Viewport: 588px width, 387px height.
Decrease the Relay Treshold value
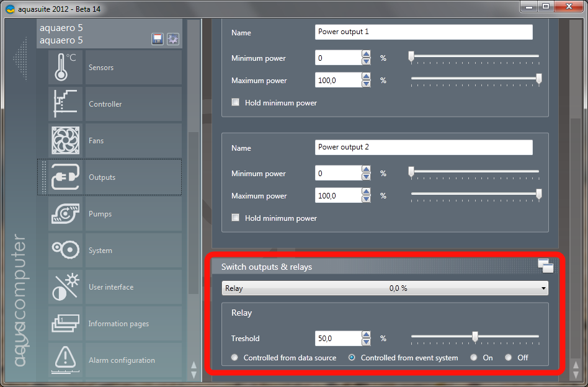coord(367,342)
